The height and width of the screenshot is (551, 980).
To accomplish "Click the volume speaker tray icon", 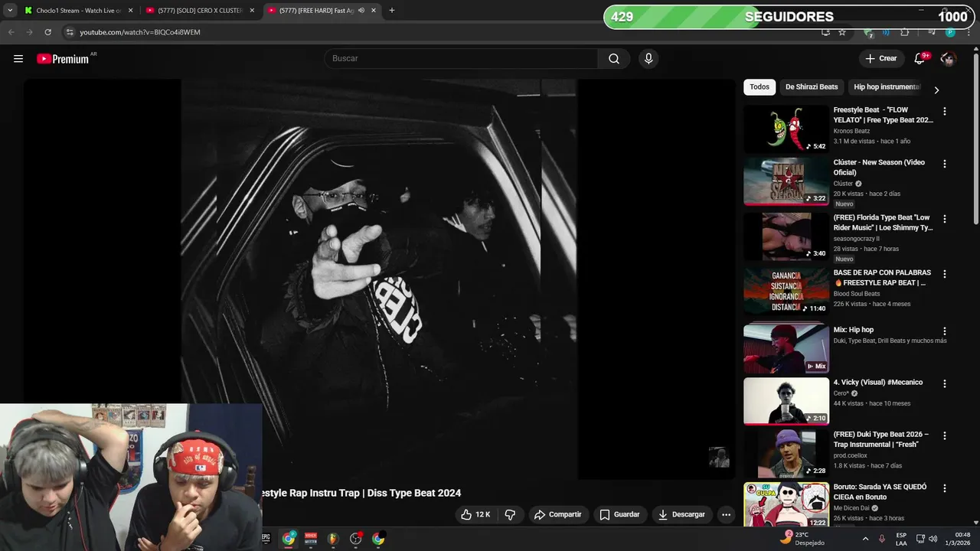I will pos(933,539).
